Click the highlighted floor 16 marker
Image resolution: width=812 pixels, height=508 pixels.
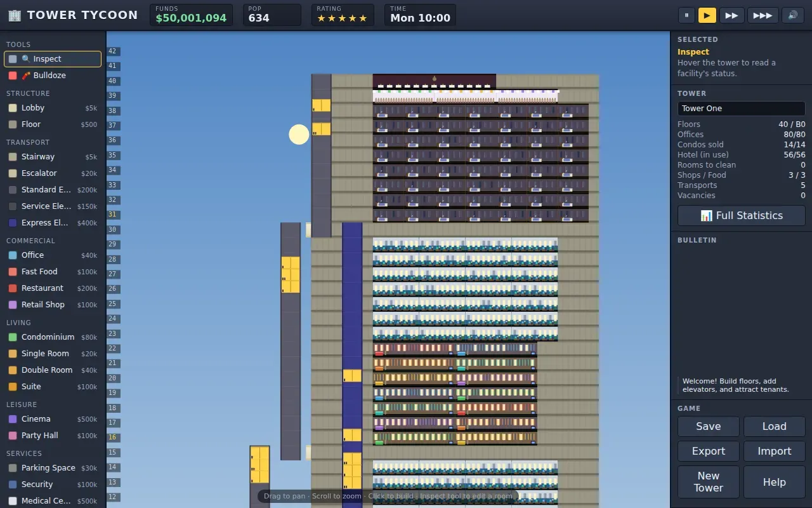[x=112, y=438]
